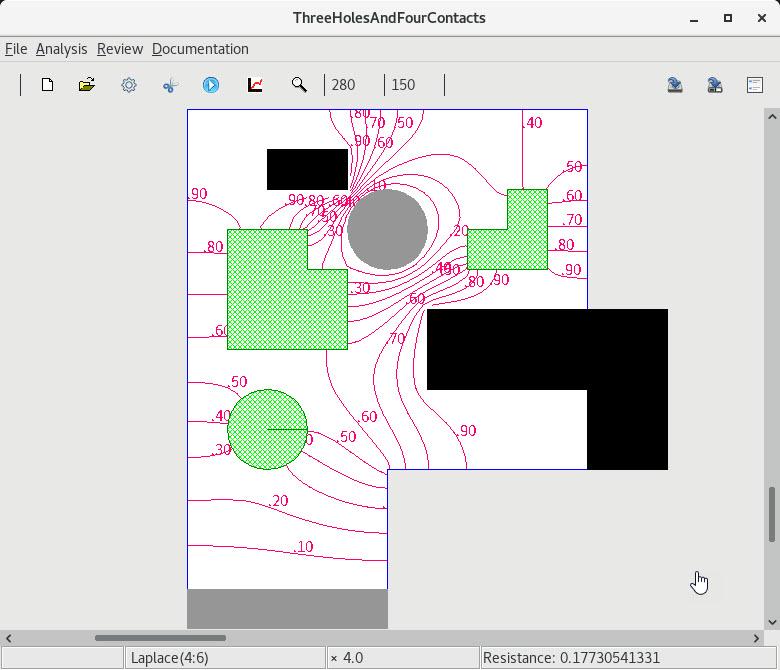780x670 pixels.
Task: Click the scroll down arrow
Action: [x=771, y=622]
